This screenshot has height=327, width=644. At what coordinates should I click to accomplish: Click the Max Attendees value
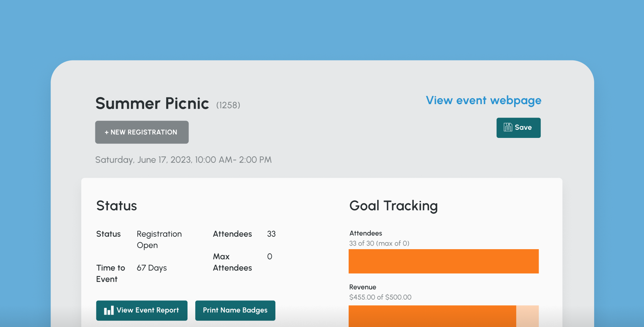pos(269,256)
